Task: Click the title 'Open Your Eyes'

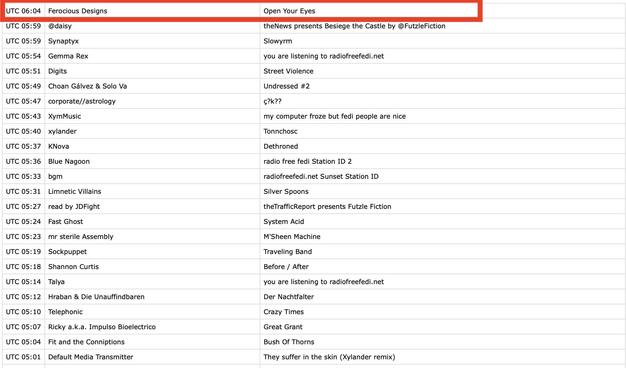Action: (289, 11)
